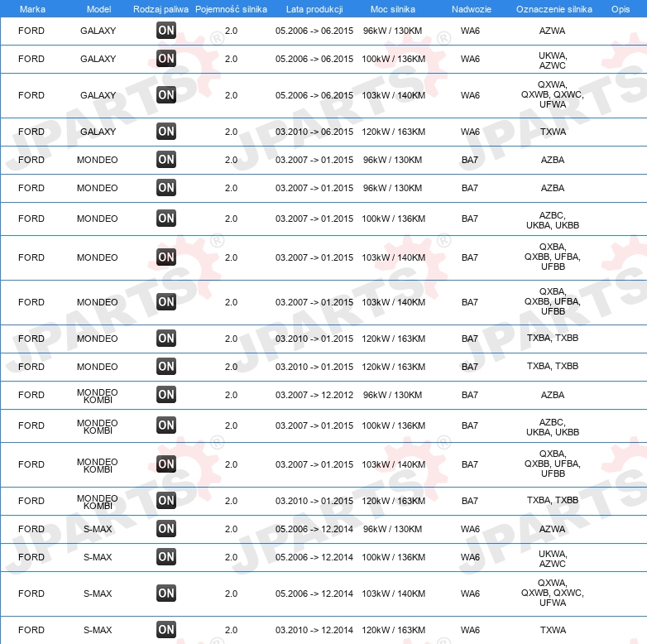Screen dimensions: 647x644
Task: Click TXBA, TXBB in MONDEO KOMBI row
Action: tap(553, 500)
